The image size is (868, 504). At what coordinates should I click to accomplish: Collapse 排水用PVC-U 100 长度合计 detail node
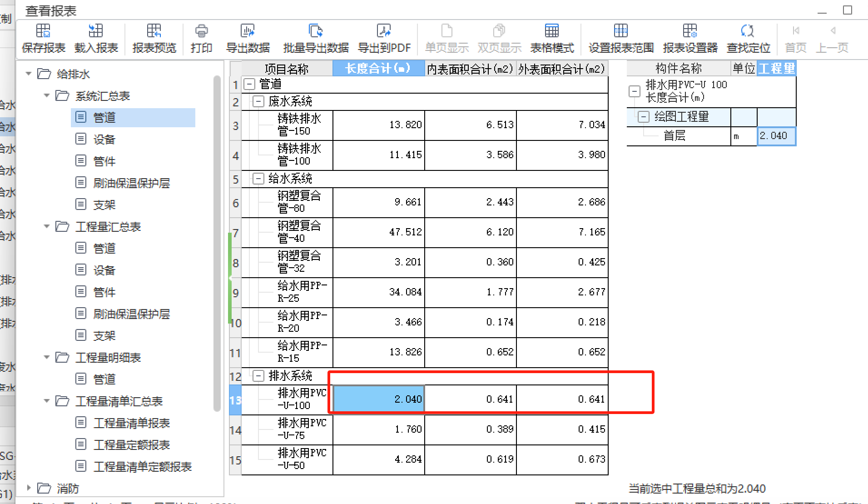point(635,91)
